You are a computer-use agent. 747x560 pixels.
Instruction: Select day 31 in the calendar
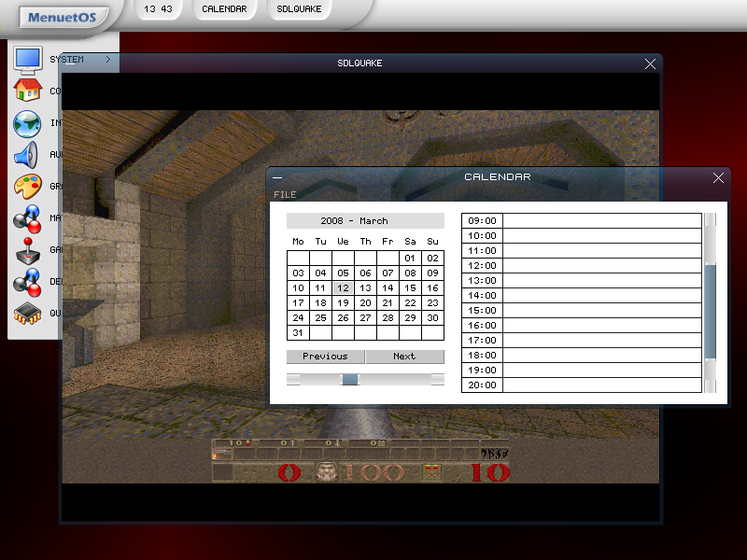(298, 333)
